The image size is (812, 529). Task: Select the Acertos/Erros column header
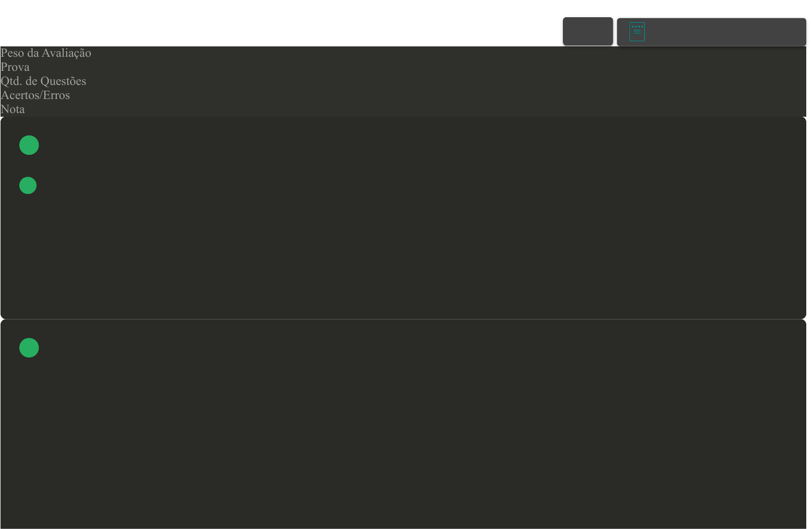pos(35,95)
